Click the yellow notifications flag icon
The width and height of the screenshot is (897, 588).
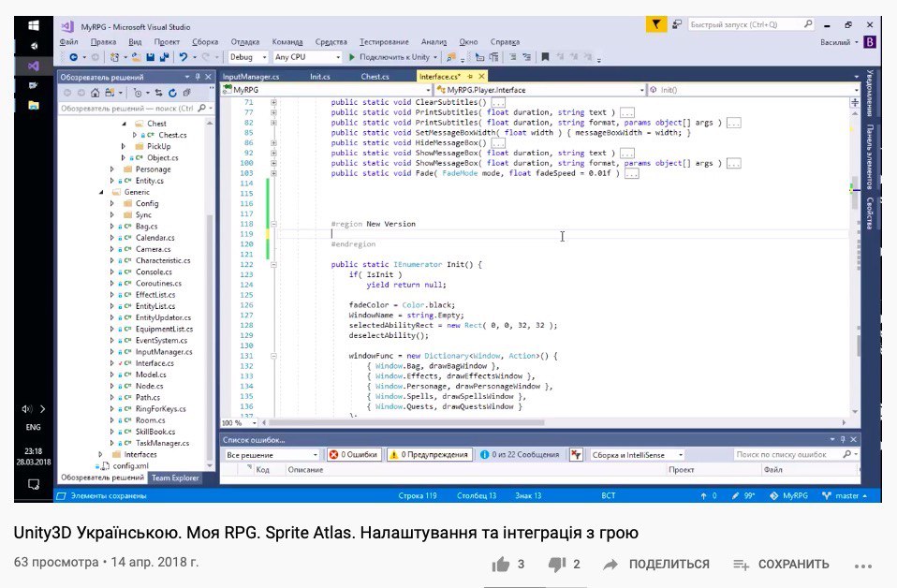[x=656, y=24]
